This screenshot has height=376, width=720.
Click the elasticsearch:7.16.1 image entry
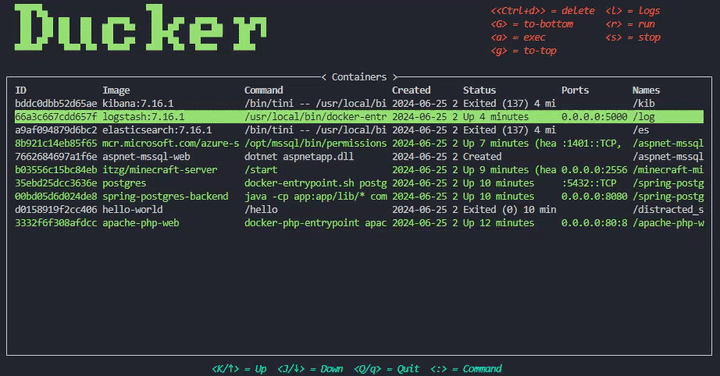click(157, 130)
